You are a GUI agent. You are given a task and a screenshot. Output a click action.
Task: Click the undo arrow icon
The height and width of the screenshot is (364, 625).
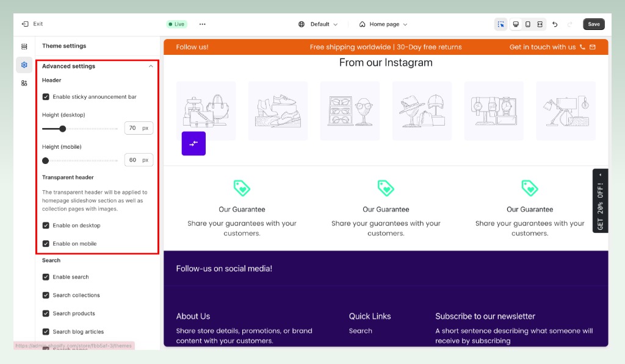[555, 24]
